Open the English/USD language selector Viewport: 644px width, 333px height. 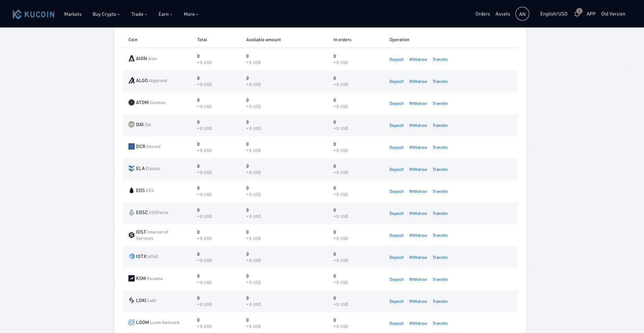pos(554,14)
